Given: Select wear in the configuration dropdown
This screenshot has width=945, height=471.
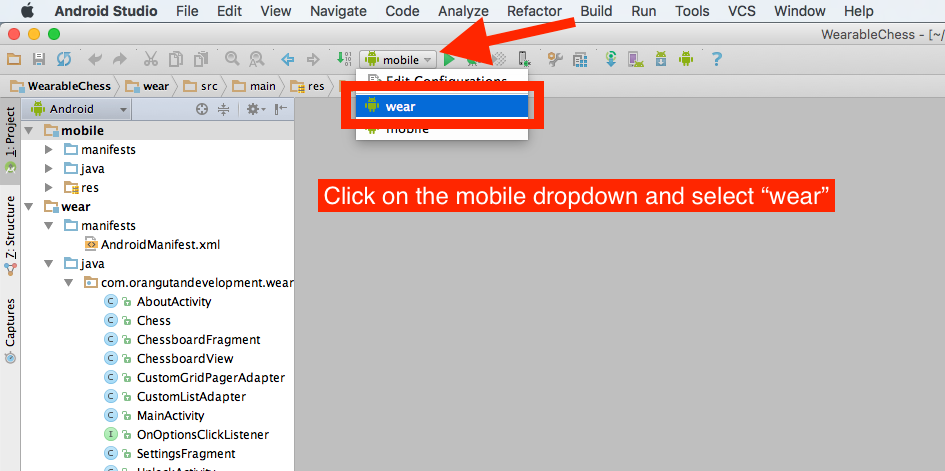Looking at the screenshot, I should click(441, 107).
